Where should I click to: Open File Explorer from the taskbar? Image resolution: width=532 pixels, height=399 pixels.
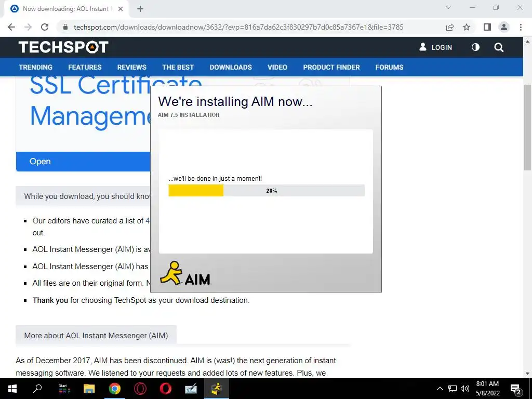(89, 389)
